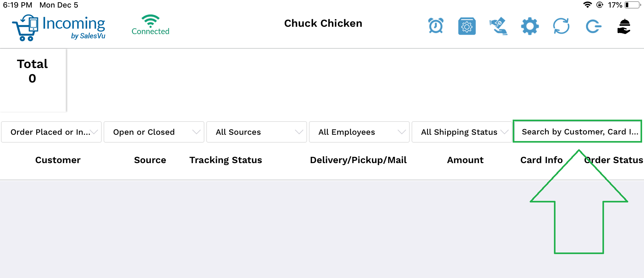Refresh orders with circular arrows icon

[561, 26]
